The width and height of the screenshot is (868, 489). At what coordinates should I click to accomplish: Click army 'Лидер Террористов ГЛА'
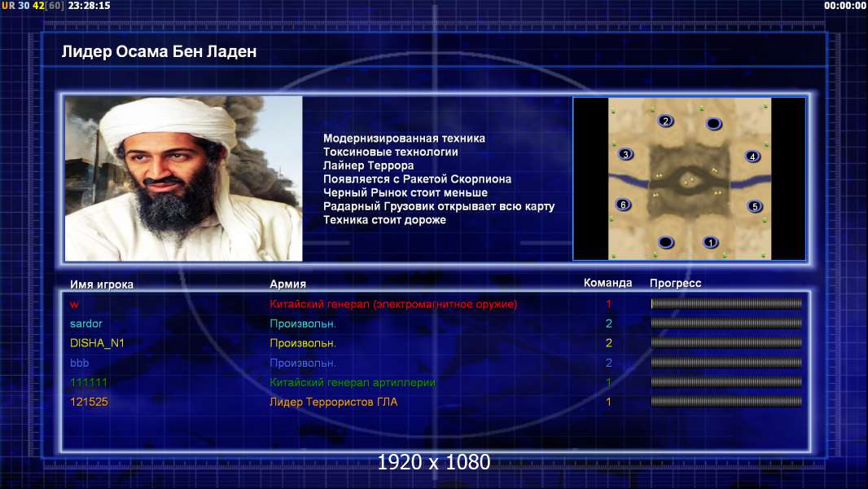click(333, 402)
